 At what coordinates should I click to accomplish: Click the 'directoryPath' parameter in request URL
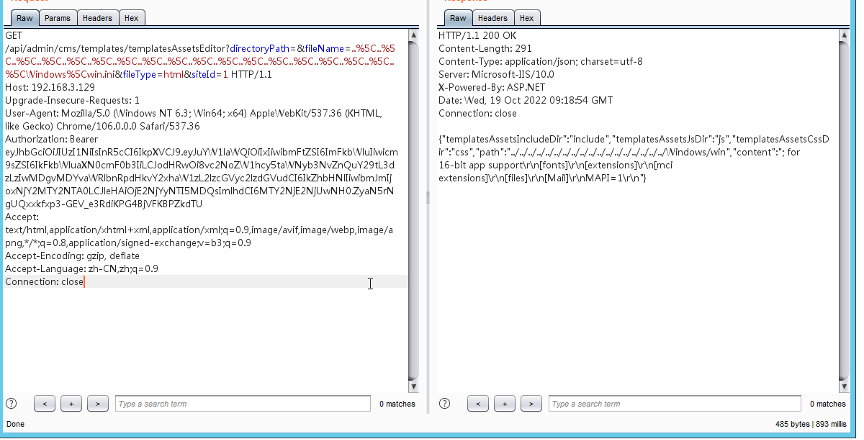coord(260,48)
